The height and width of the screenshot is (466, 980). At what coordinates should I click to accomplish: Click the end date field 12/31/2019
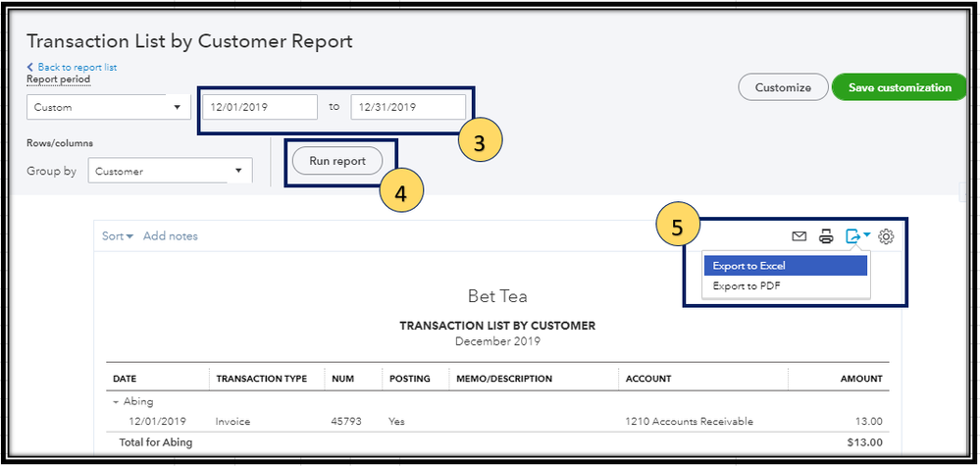[x=408, y=107]
